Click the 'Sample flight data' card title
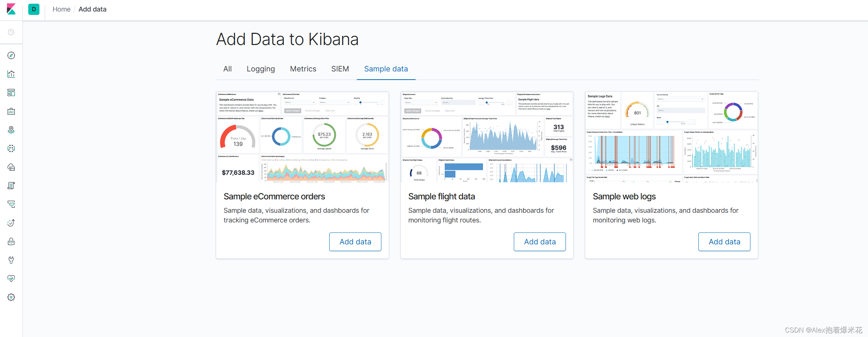Screen dimensions: 868x337 pyautogui.click(x=442, y=196)
